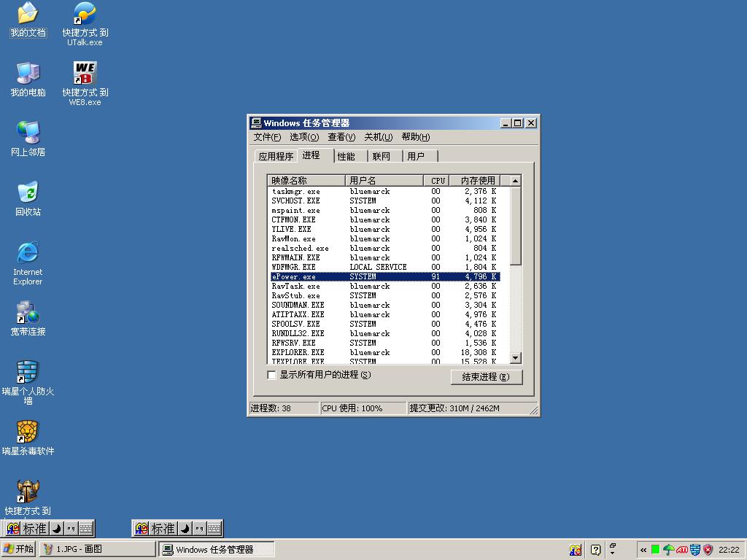Screen dimensions: 747x560
Task: Toggle punctuation mode on rightmost IME toolbar
Action: (199, 529)
